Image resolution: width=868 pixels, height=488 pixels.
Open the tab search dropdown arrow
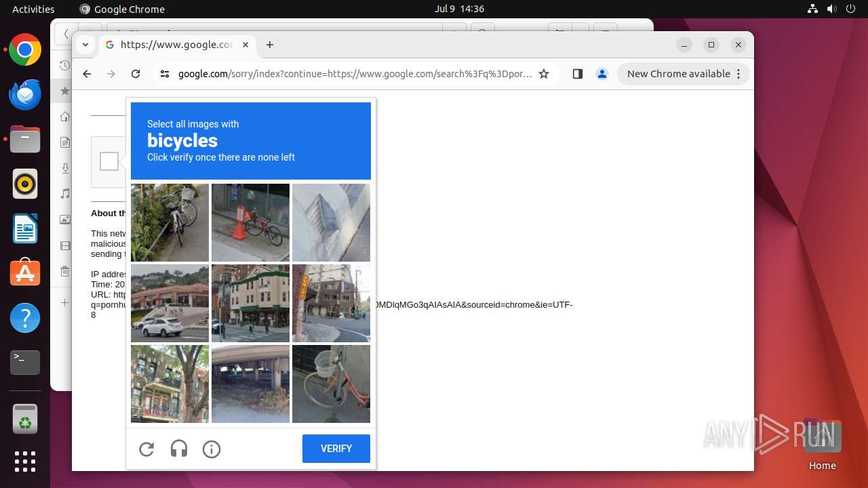[x=85, y=45]
